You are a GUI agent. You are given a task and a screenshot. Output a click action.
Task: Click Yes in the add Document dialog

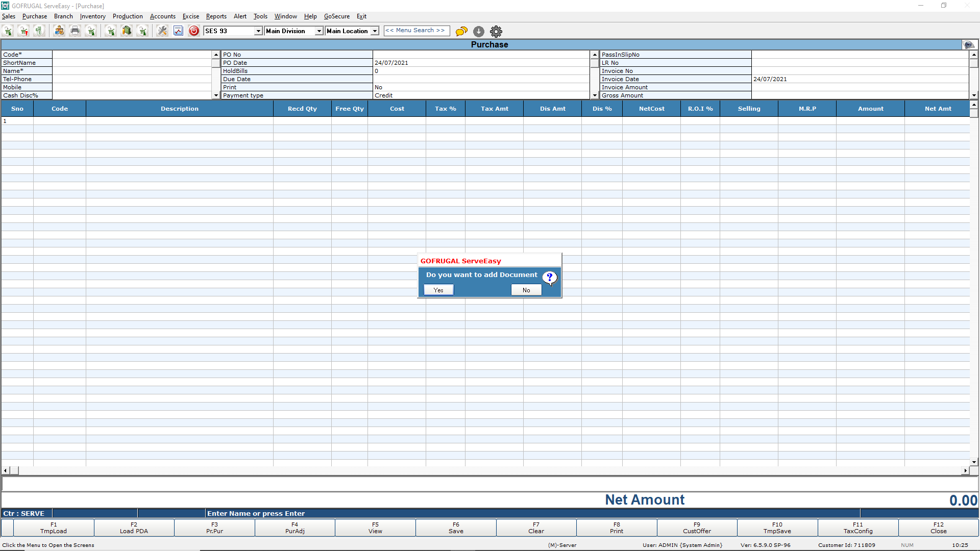pyautogui.click(x=438, y=290)
